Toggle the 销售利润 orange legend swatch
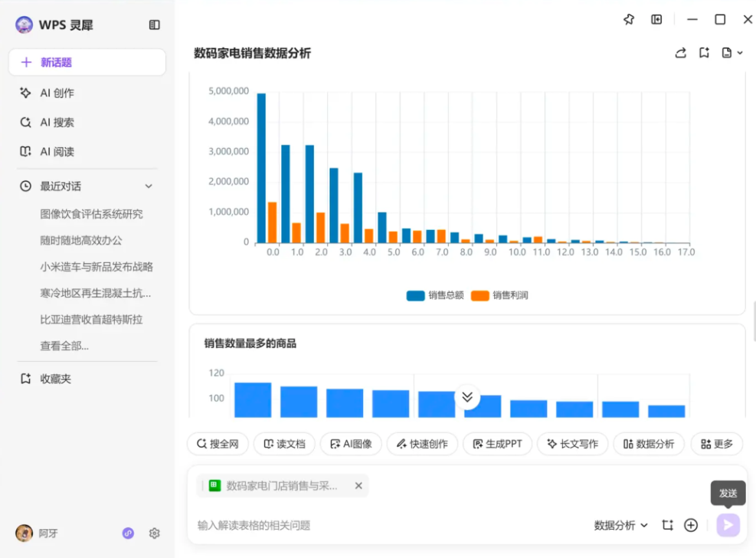The height and width of the screenshot is (558, 756). tap(479, 295)
